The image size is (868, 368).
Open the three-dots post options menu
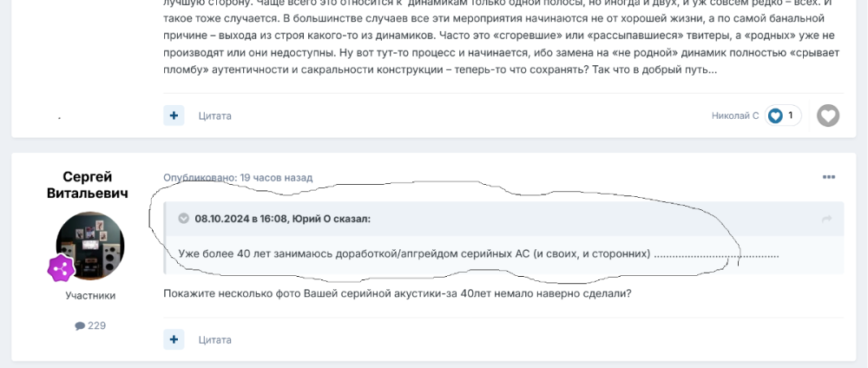829,177
